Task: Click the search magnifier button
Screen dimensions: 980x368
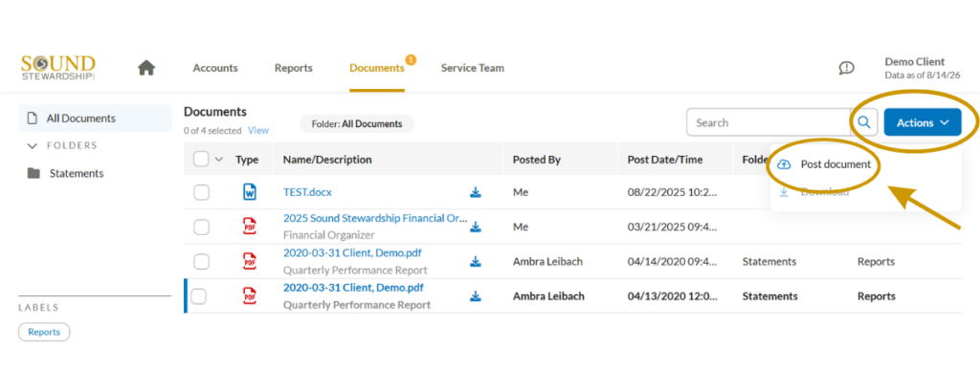Action: click(864, 122)
